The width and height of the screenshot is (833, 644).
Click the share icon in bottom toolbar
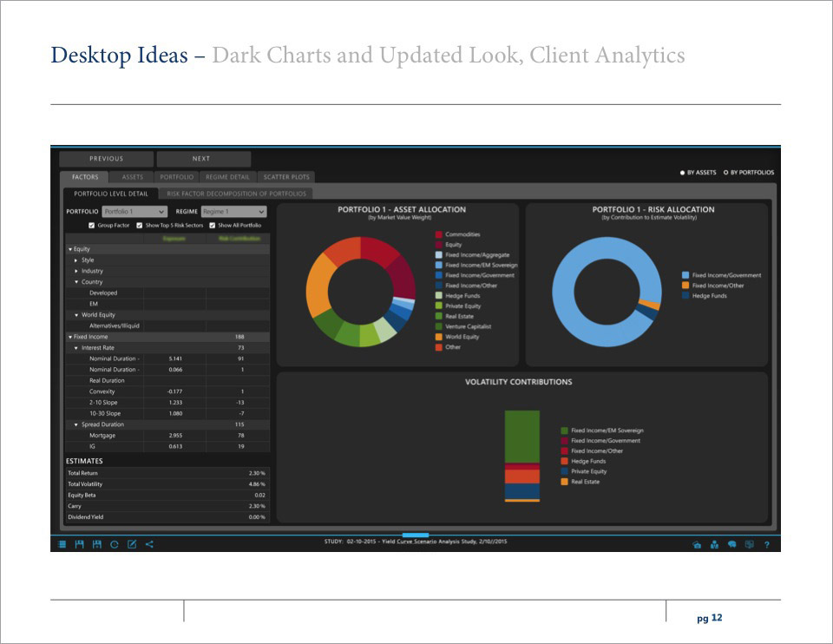tap(149, 545)
